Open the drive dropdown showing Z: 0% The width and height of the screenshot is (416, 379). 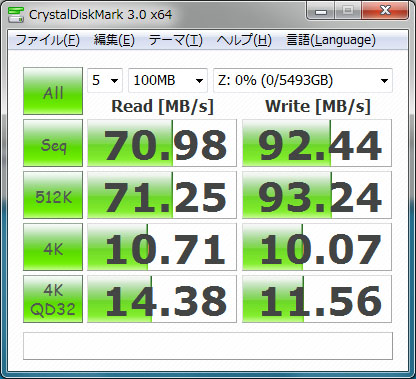pos(303,80)
